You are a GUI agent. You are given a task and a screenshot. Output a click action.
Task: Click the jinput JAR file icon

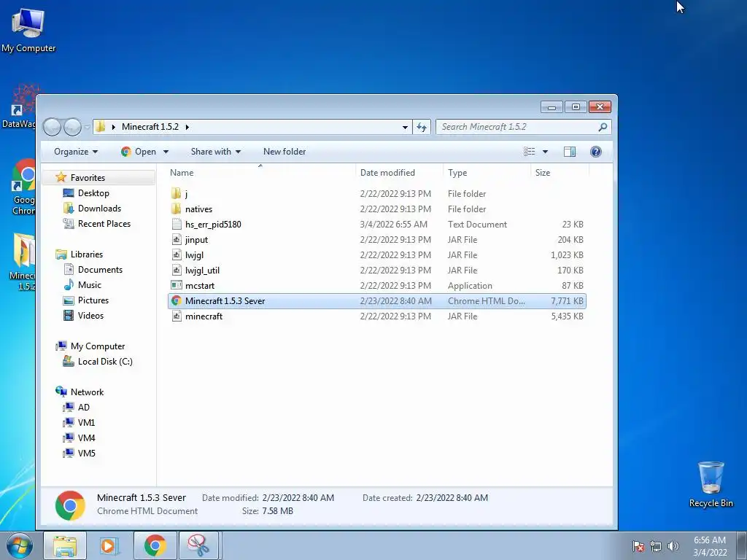pyautogui.click(x=177, y=239)
